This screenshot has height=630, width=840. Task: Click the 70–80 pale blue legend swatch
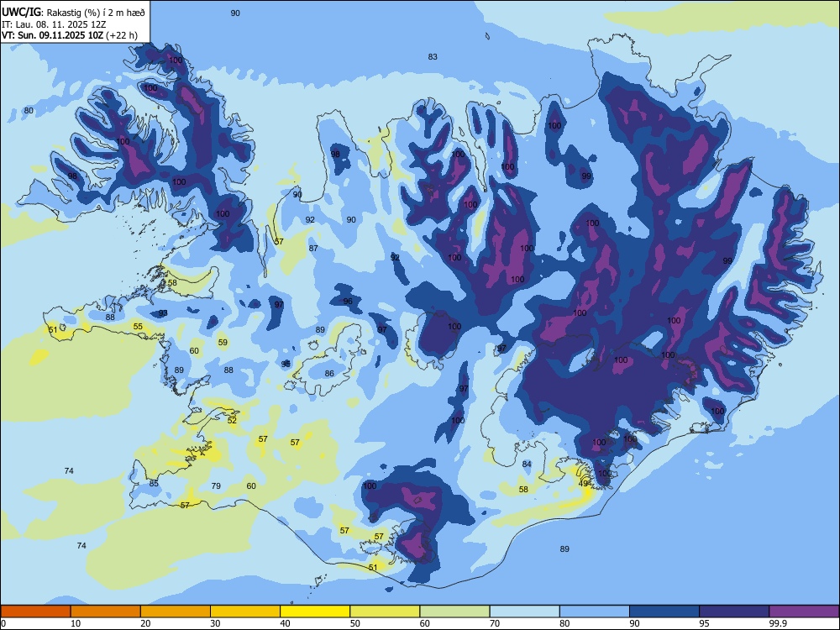tap(525, 612)
